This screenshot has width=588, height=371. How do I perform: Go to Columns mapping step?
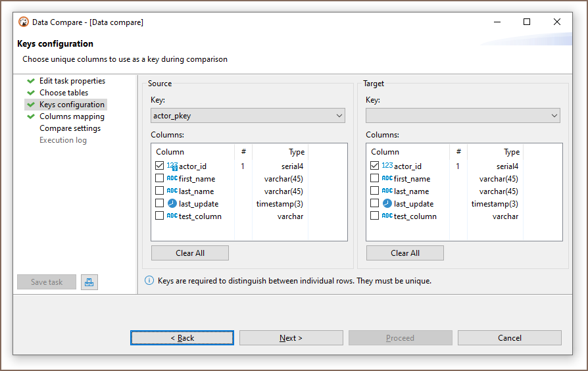click(x=72, y=116)
